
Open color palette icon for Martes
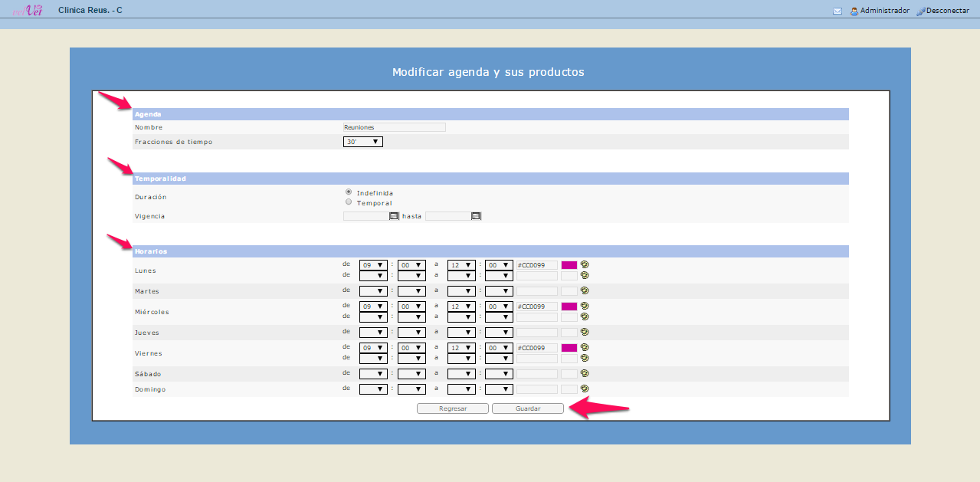tap(585, 290)
